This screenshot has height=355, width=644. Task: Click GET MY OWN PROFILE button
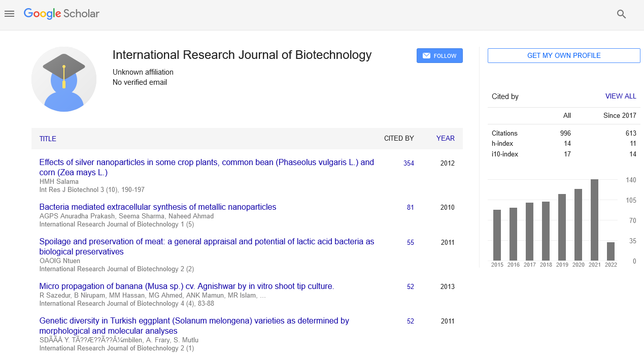coord(564,56)
